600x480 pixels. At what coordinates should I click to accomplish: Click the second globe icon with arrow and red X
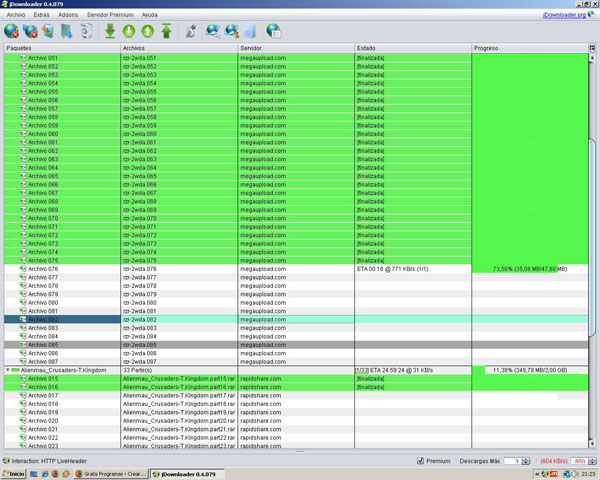tap(30, 31)
